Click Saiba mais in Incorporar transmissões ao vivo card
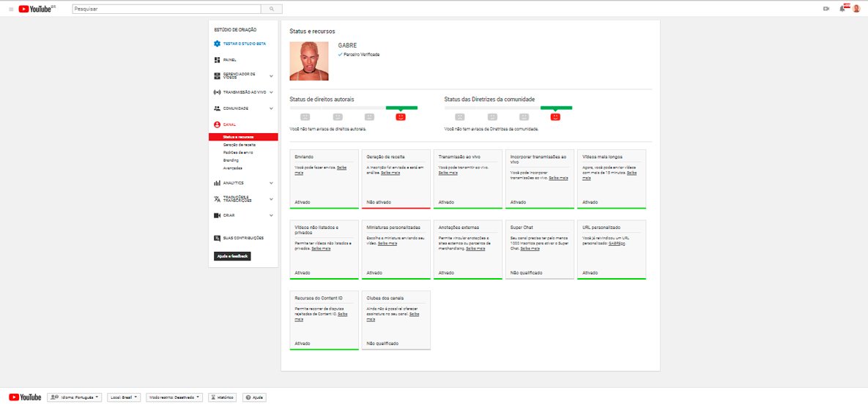Screen dimensions: 868x404 tap(558, 178)
